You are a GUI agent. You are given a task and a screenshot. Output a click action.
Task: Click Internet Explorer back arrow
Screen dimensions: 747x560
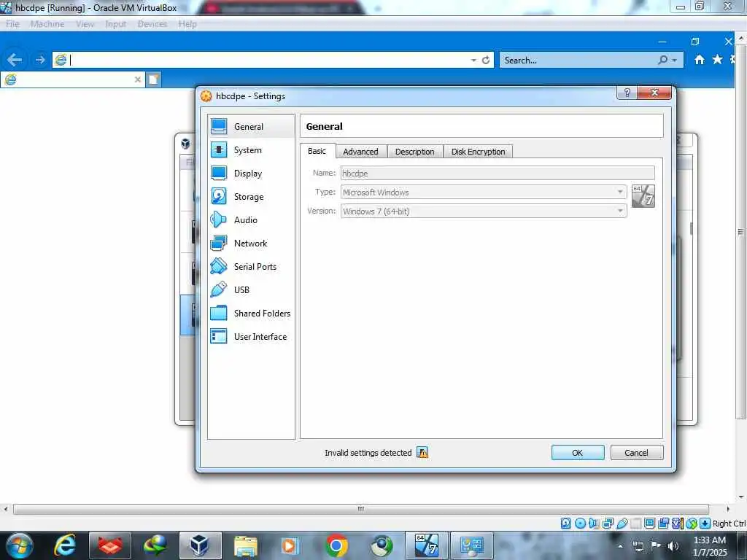[x=15, y=60]
